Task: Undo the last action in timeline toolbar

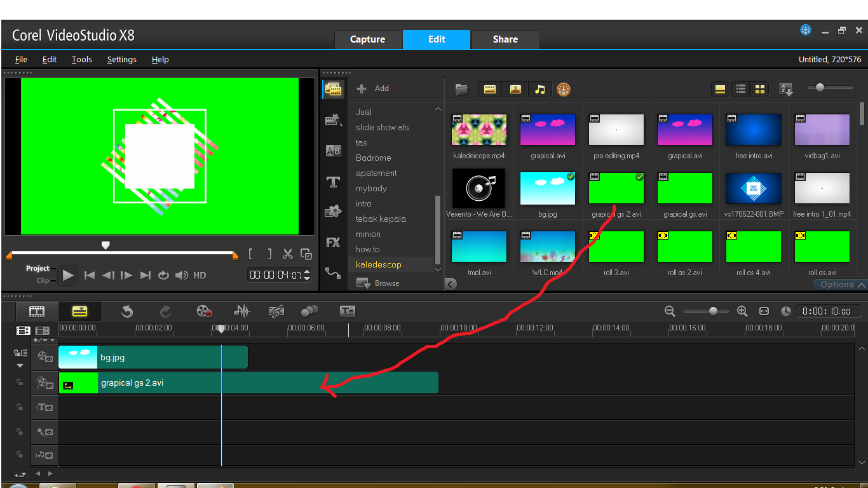Action: 127,311
